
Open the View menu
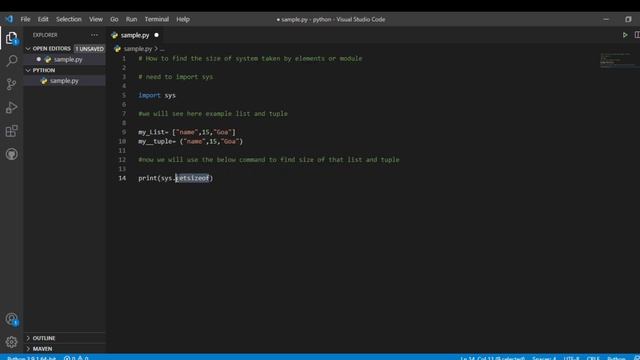coord(96,19)
